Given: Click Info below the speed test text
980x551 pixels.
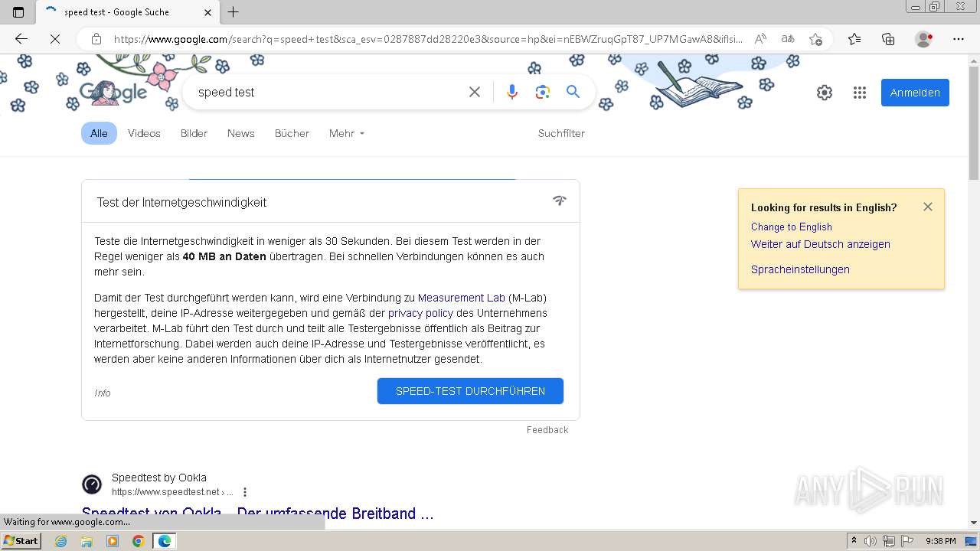Looking at the screenshot, I should click(103, 393).
